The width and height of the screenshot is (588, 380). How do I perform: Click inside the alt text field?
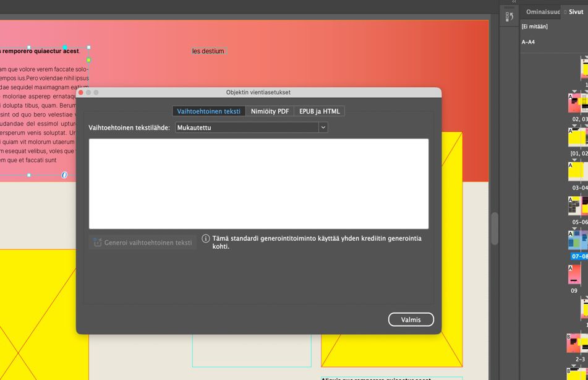tap(258, 184)
